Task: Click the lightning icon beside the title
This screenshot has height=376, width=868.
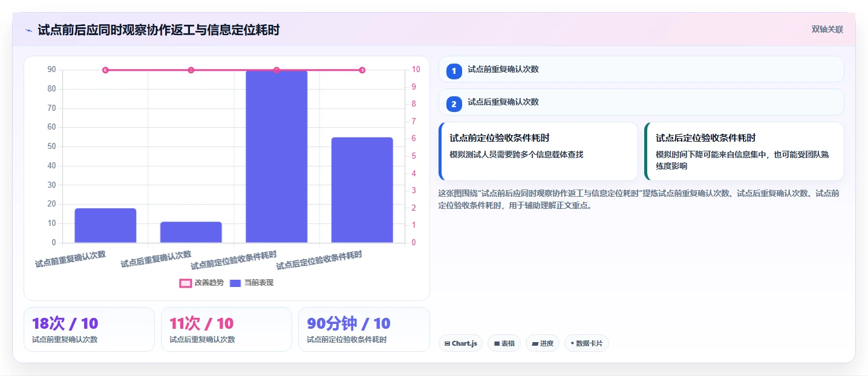Action: (x=28, y=30)
